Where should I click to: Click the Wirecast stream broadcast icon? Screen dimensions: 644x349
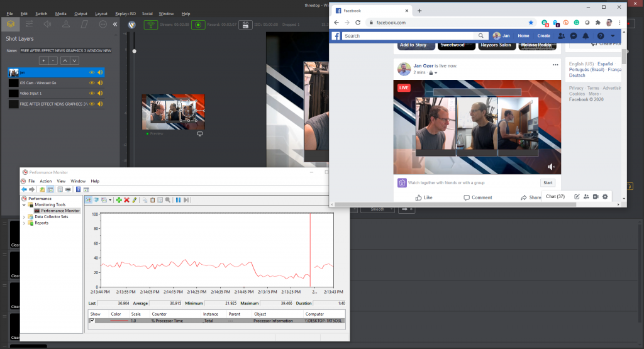151,25
